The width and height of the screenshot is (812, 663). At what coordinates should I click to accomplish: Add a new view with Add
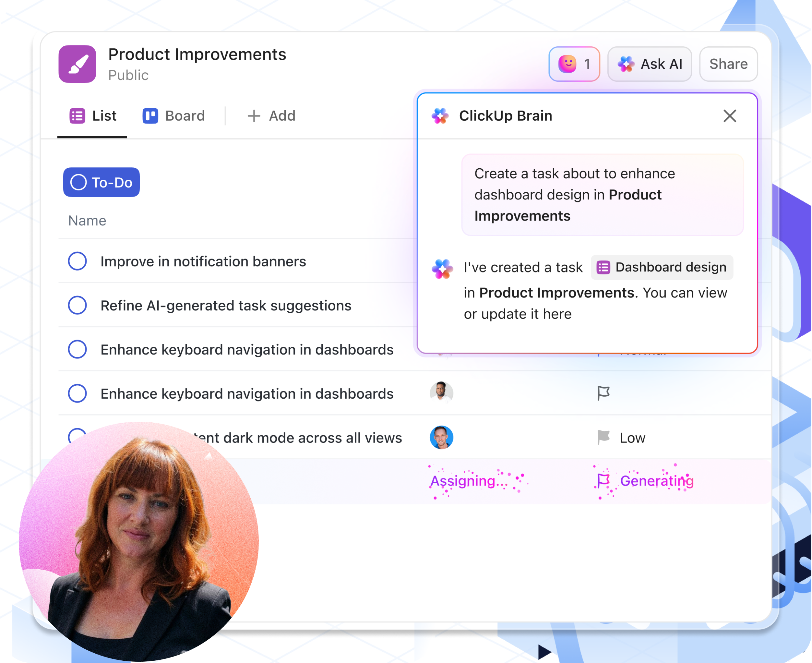point(271,116)
